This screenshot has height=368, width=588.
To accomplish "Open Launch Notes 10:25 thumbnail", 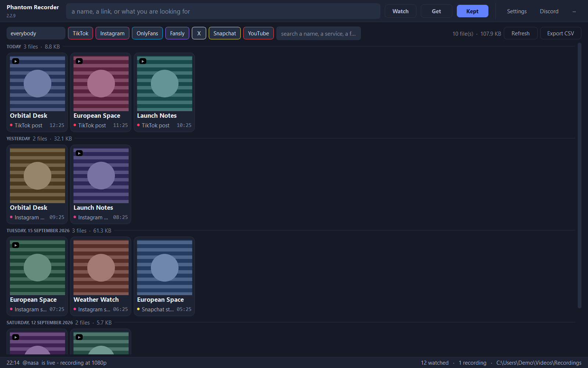I will pyautogui.click(x=165, y=84).
